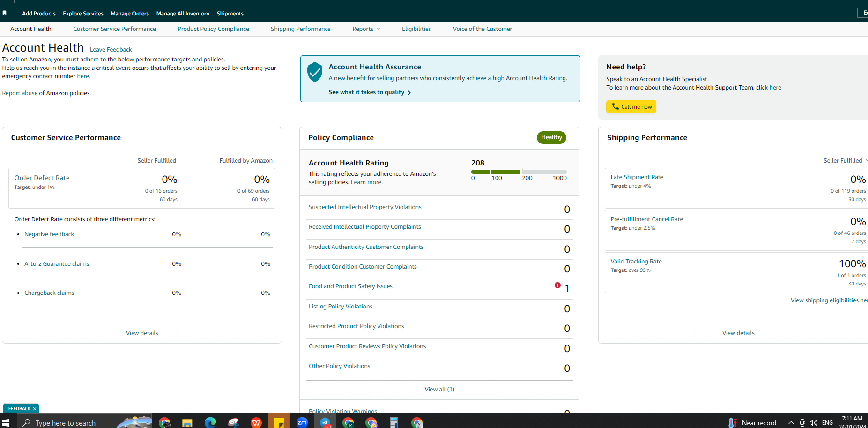The image size is (868, 428).
Task: Click View details under Shipping Performance
Action: point(738,333)
